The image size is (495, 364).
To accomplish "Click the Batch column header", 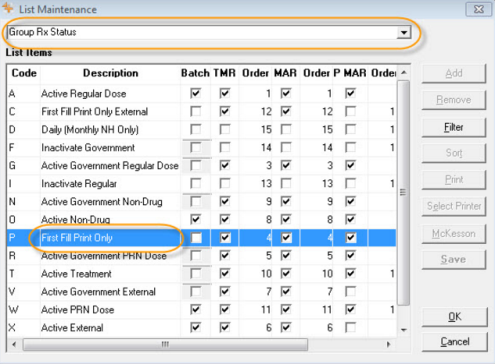I will pos(195,73).
